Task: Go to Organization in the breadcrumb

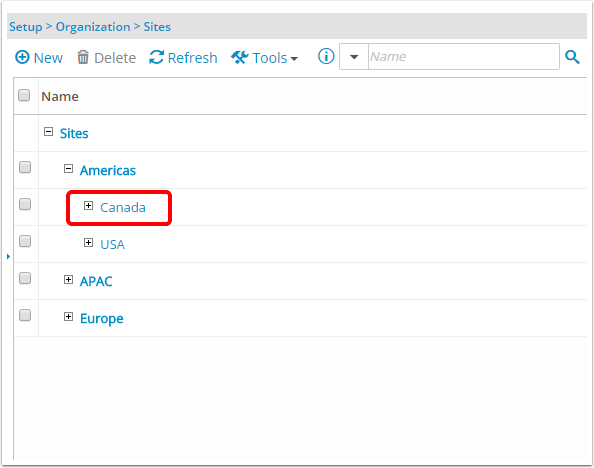Action: pyautogui.click(x=93, y=27)
